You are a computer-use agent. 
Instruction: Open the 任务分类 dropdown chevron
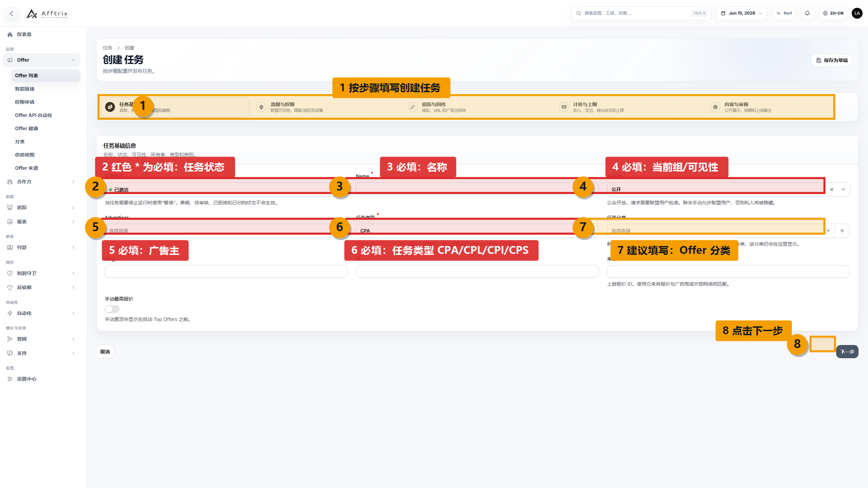click(x=828, y=231)
